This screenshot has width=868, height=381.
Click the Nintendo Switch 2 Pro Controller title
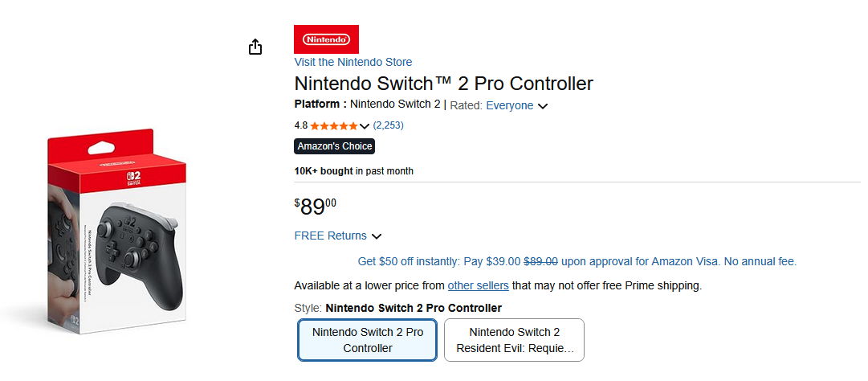(443, 84)
